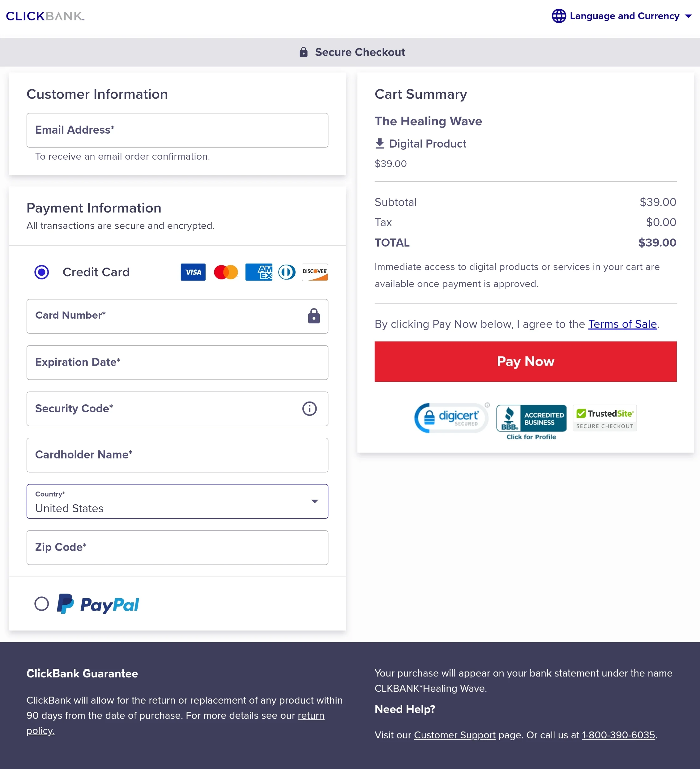Click the Visa card icon
Image resolution: width=700 pixels, height=769 pixels.
193,272
